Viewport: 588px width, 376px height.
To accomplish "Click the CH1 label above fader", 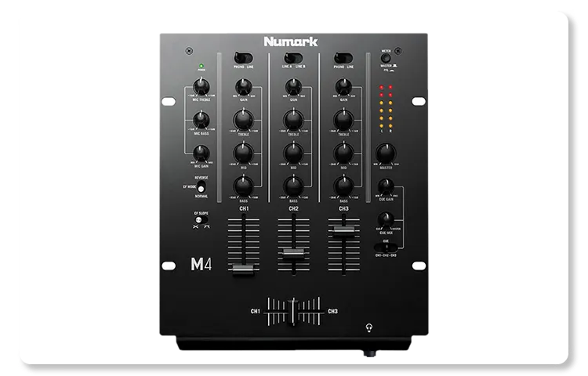I will point(244,208).
